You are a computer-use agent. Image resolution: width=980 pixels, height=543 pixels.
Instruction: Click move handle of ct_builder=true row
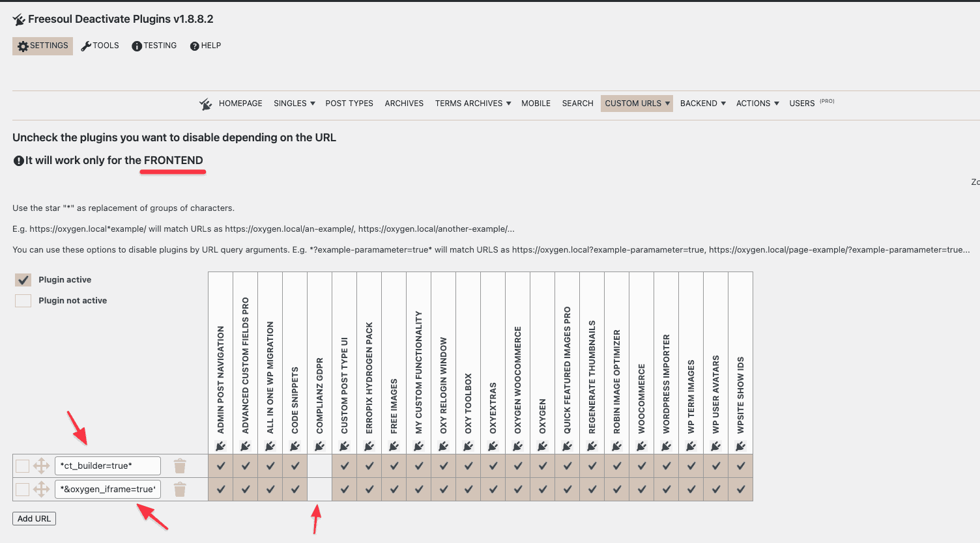click(x=42, y=466)
